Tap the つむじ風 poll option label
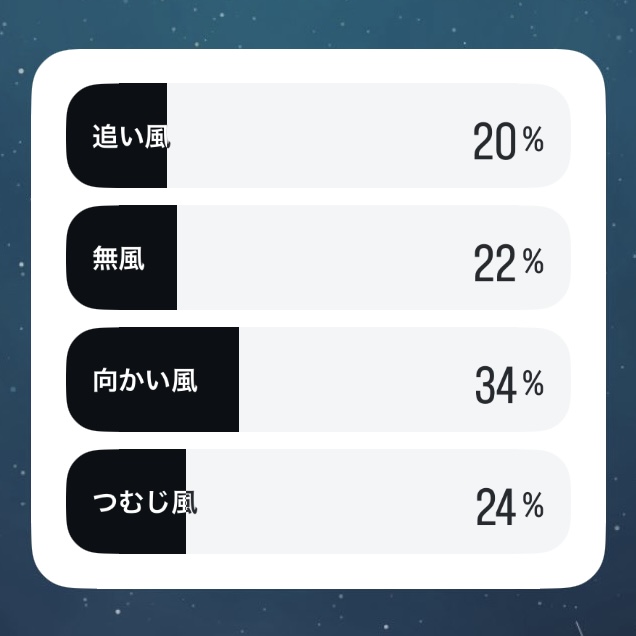 point(144,502)
